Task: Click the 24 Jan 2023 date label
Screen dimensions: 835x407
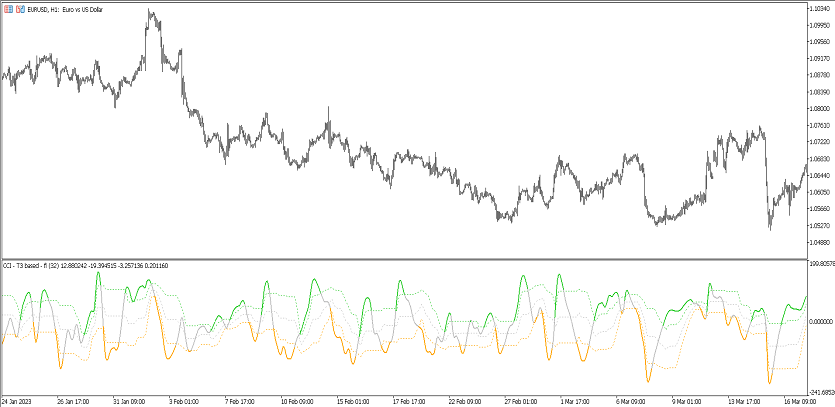Action: point(19,402)
